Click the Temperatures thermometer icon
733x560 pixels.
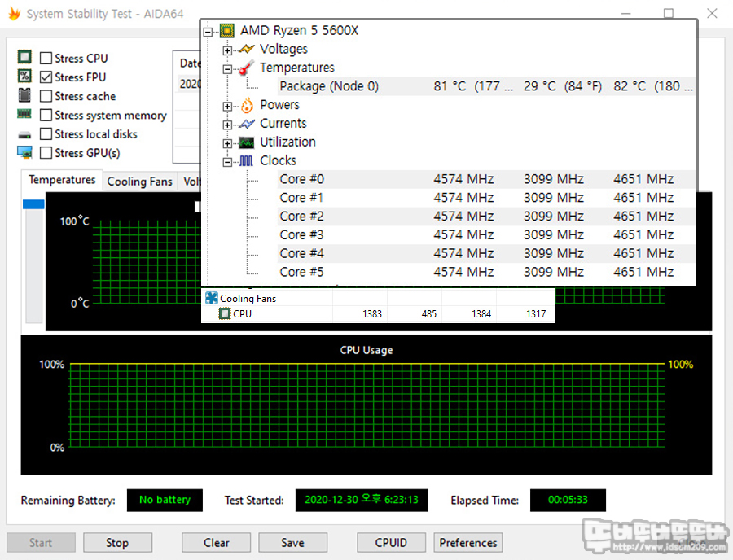(x=246, y=68)
